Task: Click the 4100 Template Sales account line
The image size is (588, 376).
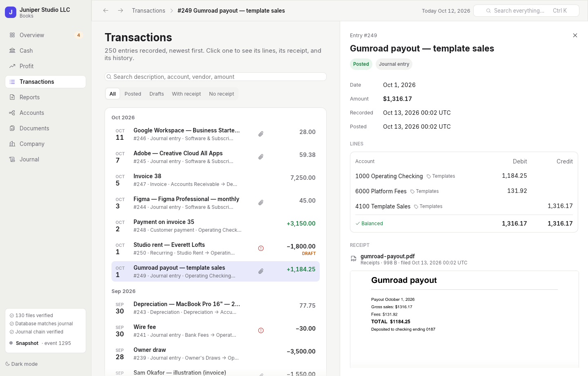Action: coord(464,206)
